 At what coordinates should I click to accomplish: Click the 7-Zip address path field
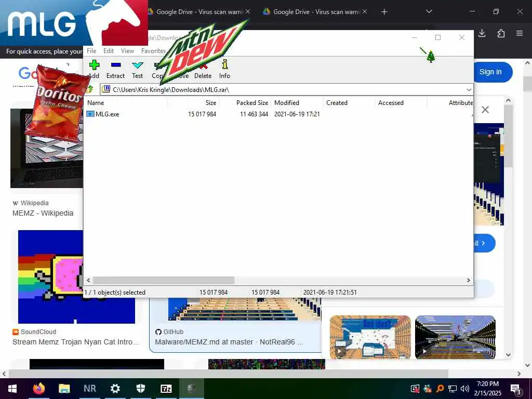(x=287, y=89)
